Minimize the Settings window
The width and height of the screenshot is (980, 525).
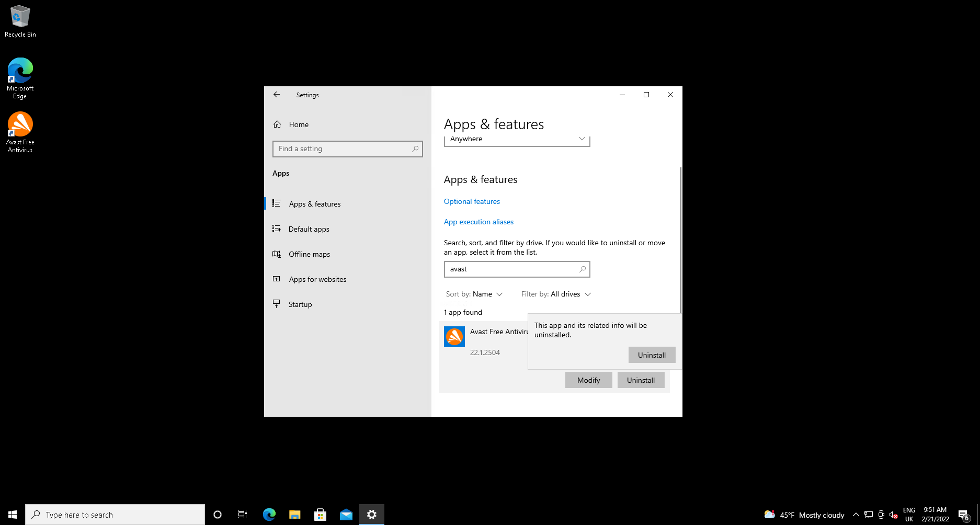[622, 95]
